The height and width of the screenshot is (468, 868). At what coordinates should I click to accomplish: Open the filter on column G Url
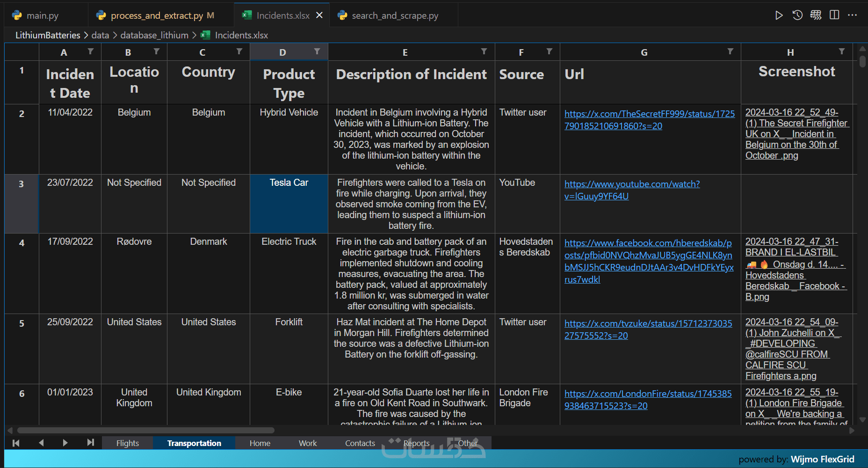(730, 51)
